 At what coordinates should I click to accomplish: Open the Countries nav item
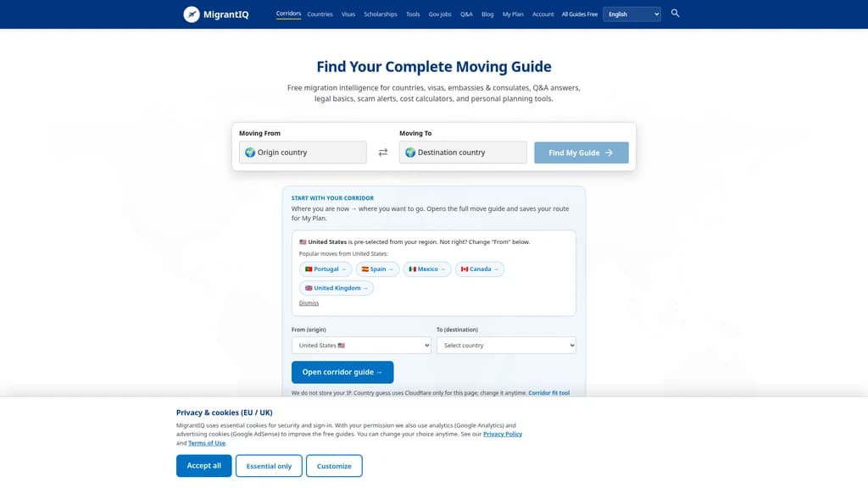[320, 14]
